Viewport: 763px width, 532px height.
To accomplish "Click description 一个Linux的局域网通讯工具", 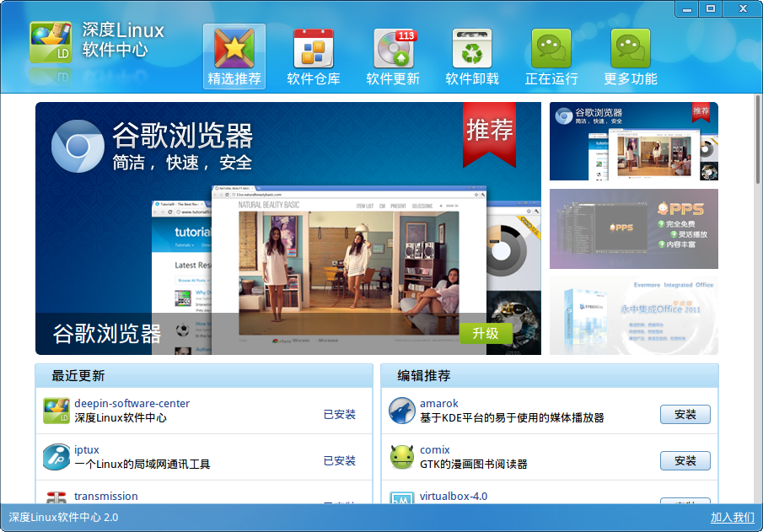I will (x=142, y=465).
